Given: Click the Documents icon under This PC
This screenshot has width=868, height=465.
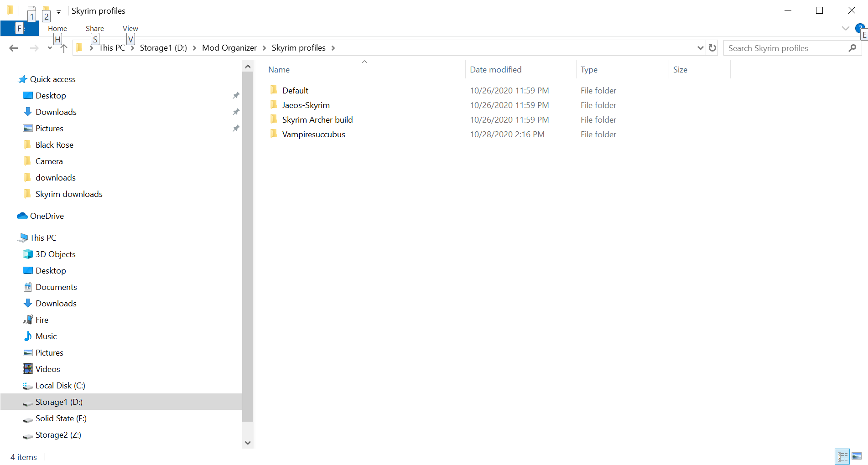Looking at the screenshot, I should click(x=28, y=287).
